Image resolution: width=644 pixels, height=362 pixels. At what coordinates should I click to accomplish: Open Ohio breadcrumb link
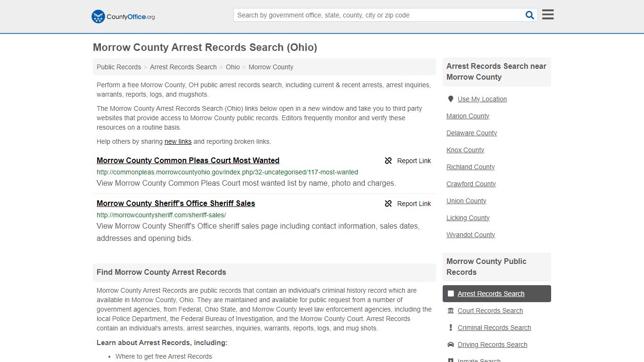pos(233,67)
